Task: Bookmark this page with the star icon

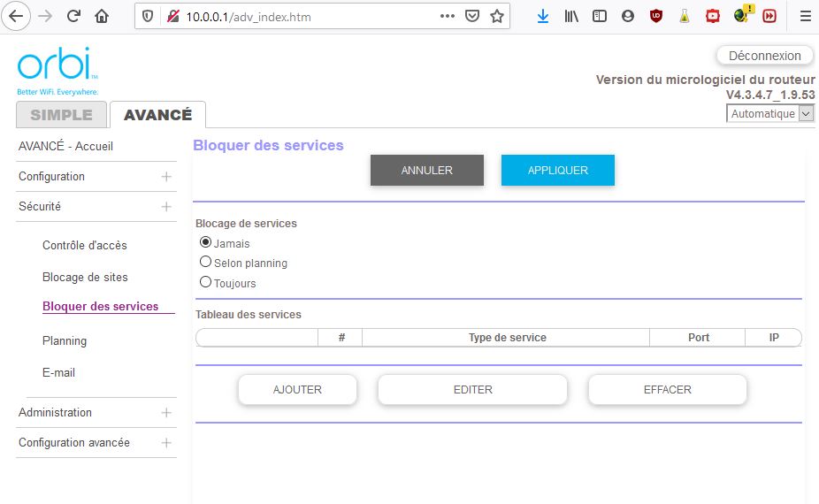Action: tap(497, 16)
